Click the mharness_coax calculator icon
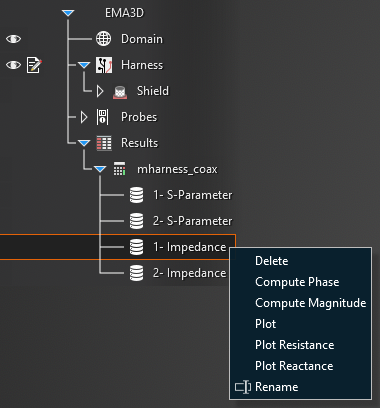 click(119, 169)
